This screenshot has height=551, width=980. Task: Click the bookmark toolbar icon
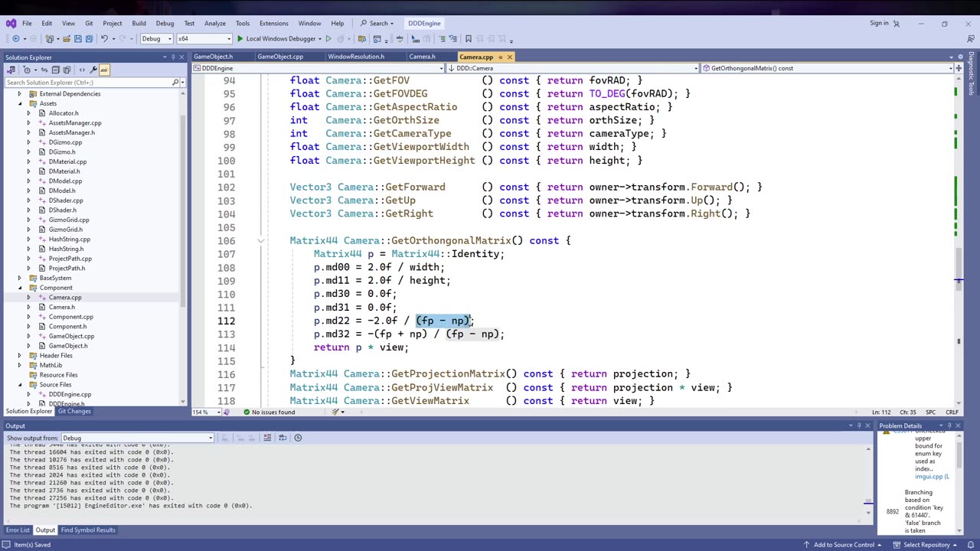click(469, 39)
